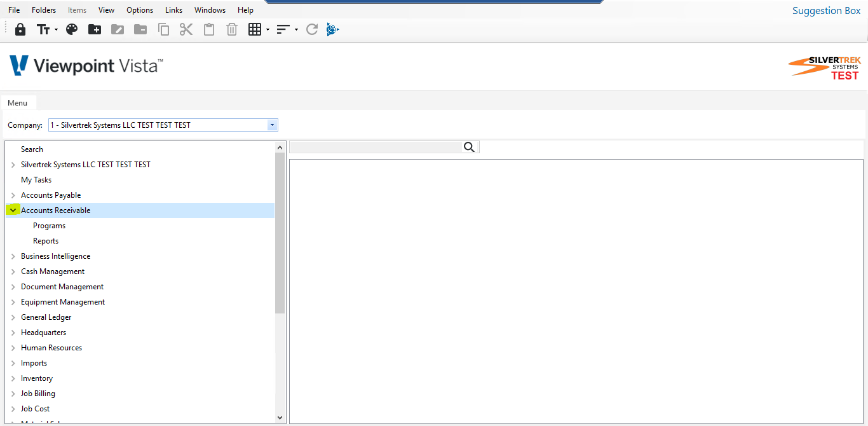Click the add folder icon
This screenshot has height=426, width=868.
tap(95, 29)
